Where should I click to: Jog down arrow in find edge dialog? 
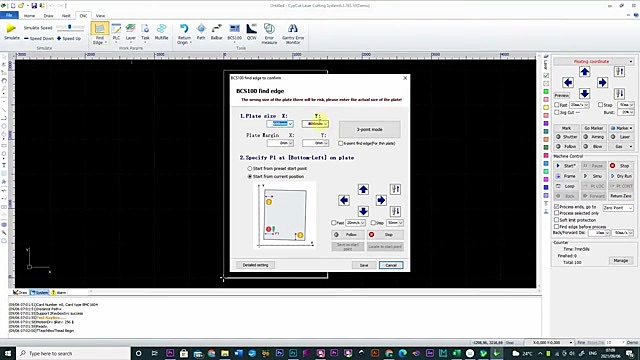point(363,211)
